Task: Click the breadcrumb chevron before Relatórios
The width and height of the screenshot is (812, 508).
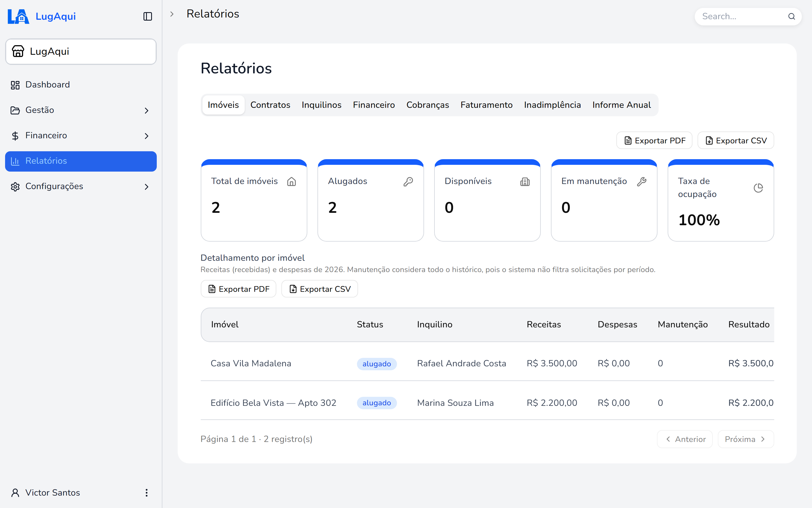Action: click(x=172, y=14)
